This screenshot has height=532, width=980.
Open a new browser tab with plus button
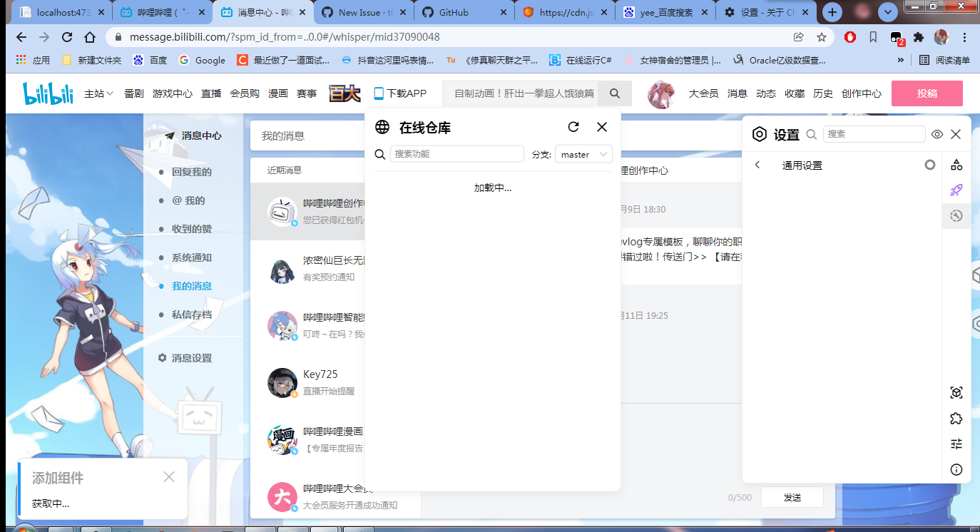pos(832,12)
